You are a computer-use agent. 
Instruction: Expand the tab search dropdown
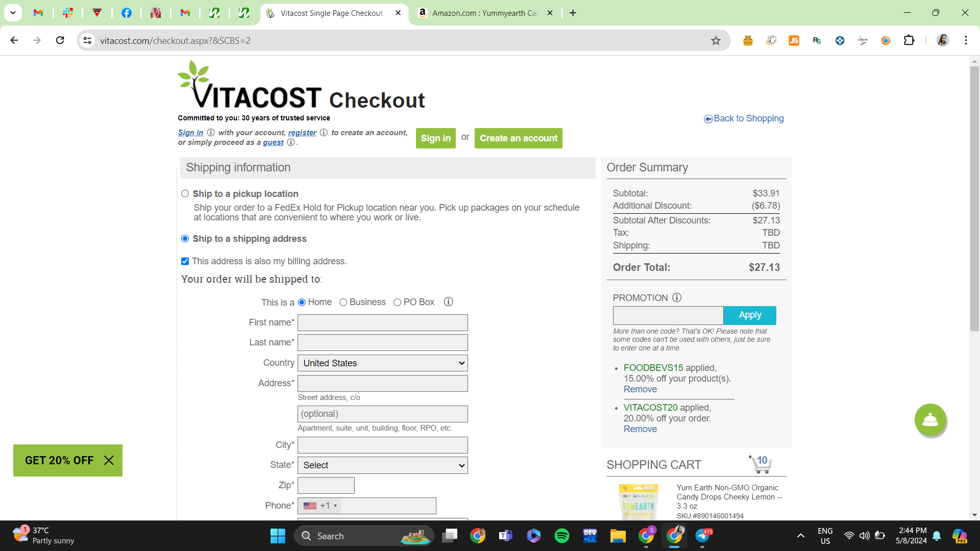click(13, 13)
